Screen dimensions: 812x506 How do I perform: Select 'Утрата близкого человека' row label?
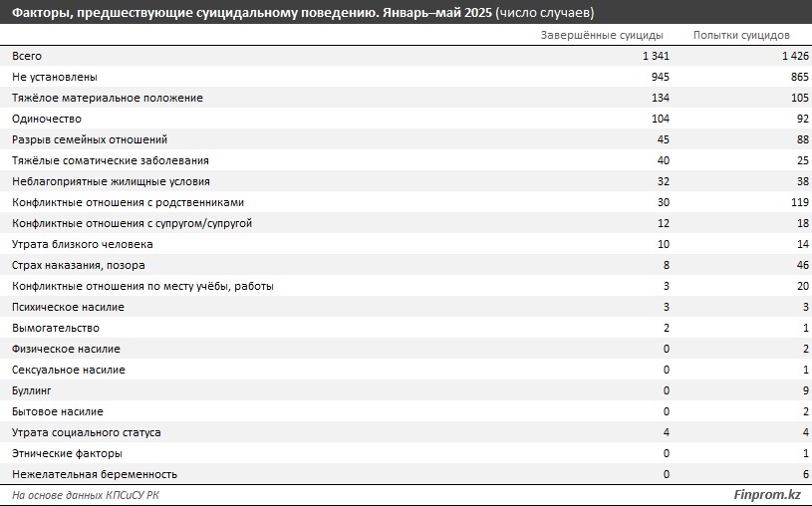coord(83,244)
